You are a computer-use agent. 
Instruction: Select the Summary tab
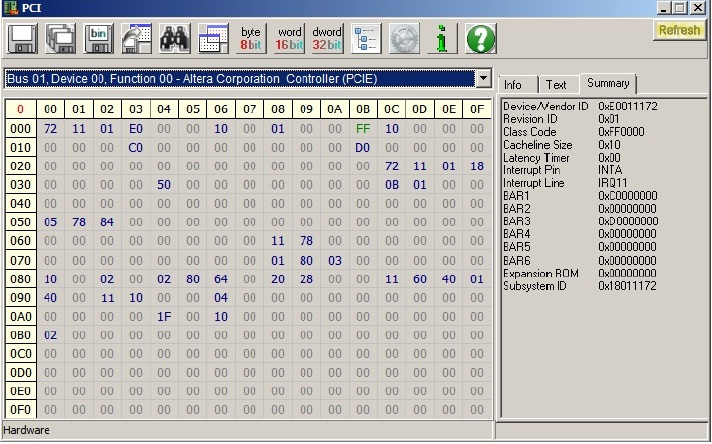pyautogui.click(x=607, y=83)
